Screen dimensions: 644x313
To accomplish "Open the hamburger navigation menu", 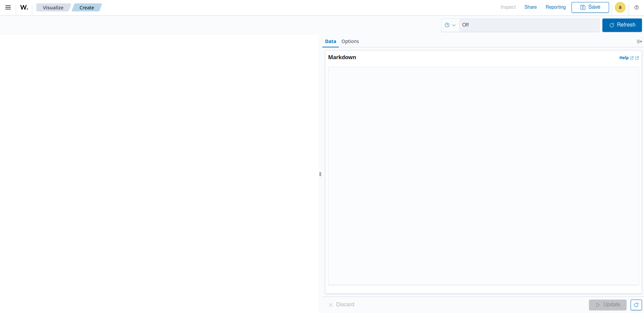I will 8,7.
